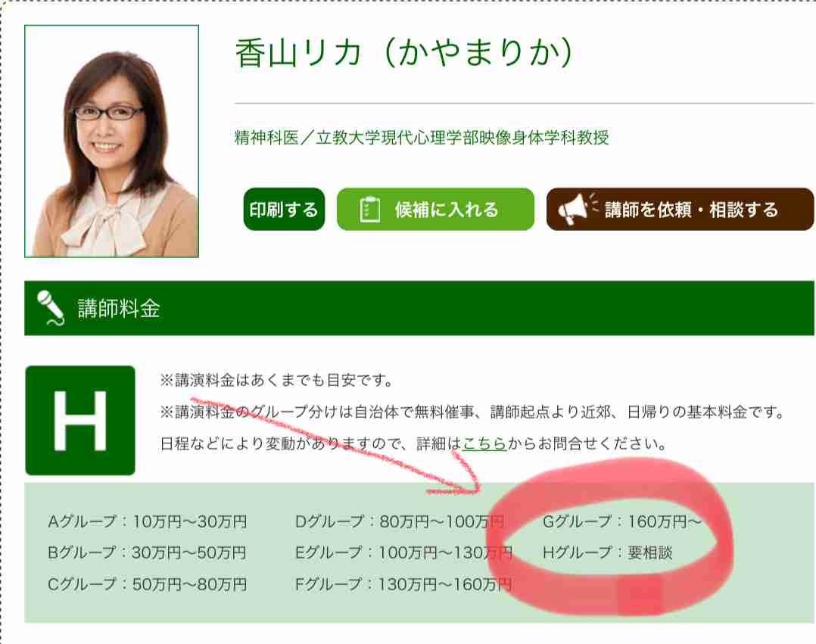
Task: Add lecturer with 候補に入れる button
Action: point(435,209)
